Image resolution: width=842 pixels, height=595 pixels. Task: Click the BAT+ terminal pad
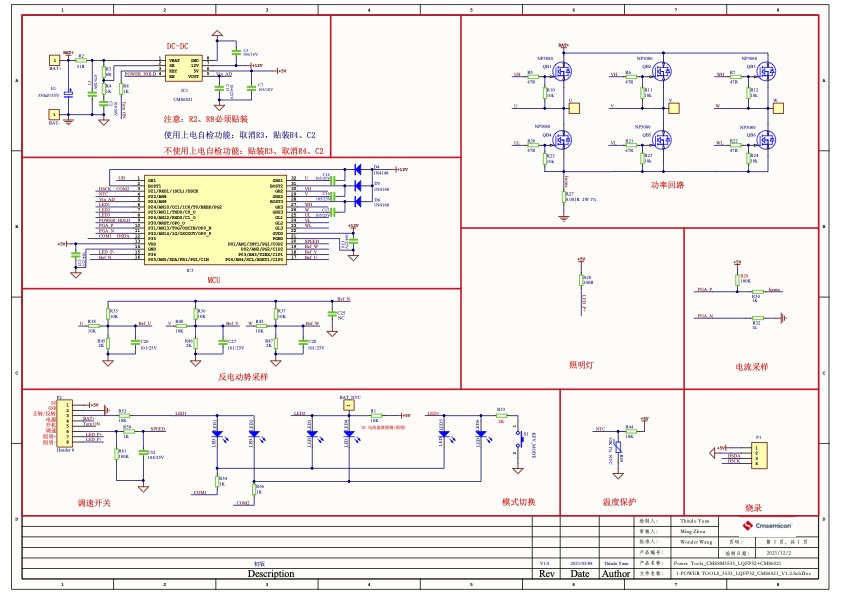[x=54, y=61]
